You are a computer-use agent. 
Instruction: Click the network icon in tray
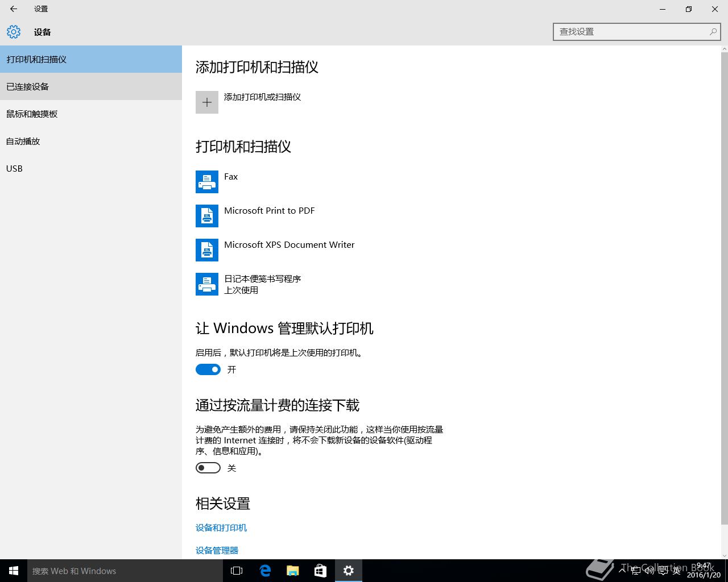(636, 571)
